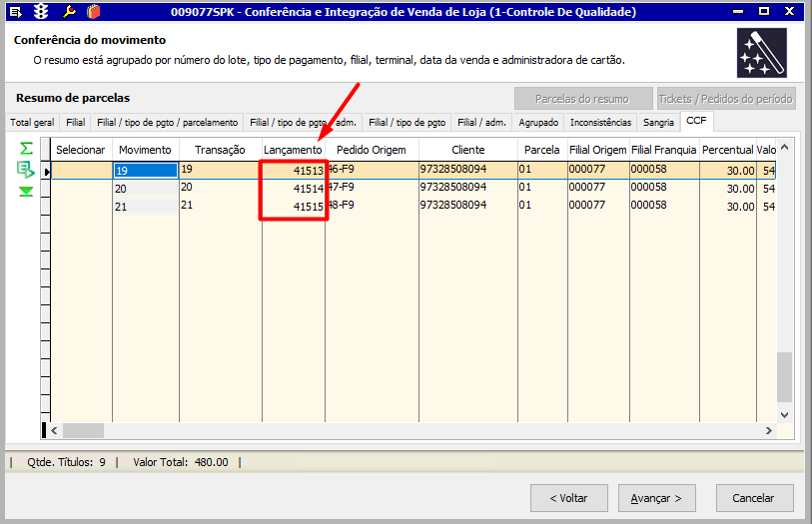Click the vertical scrollbar up arrow

pos(785,147)
